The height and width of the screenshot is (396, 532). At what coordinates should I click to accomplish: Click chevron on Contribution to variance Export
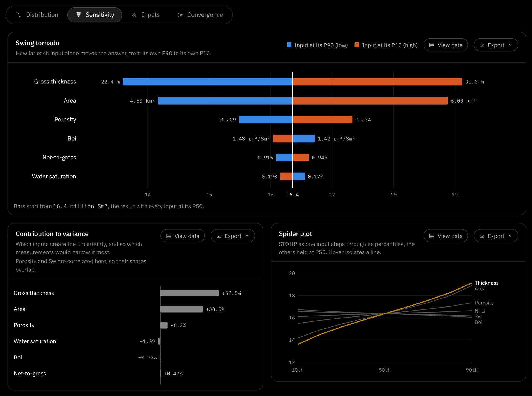[x=247, y=236]
